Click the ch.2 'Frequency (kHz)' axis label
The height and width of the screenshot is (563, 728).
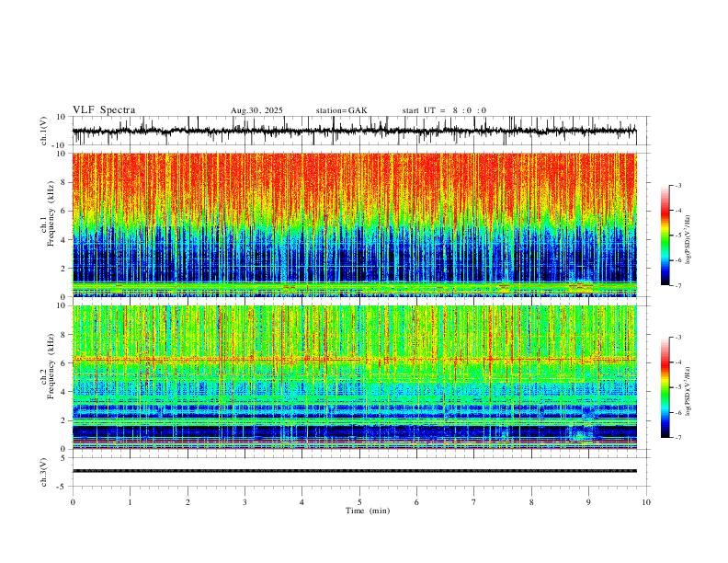(x=51, y=366)
